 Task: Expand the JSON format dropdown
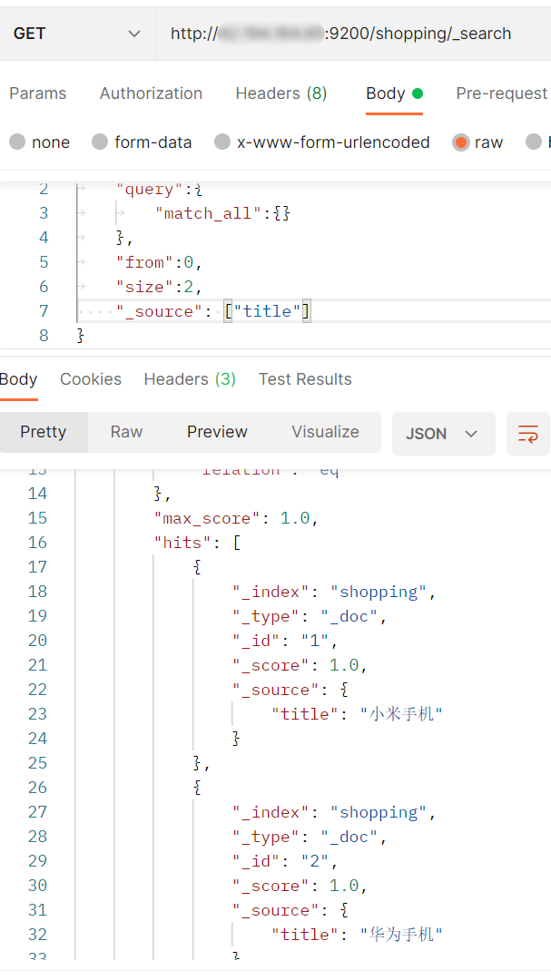[442, 433]
